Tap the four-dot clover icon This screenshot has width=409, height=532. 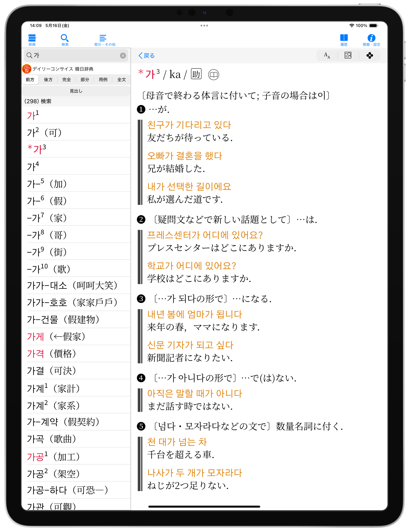click(x=369, y=56)
